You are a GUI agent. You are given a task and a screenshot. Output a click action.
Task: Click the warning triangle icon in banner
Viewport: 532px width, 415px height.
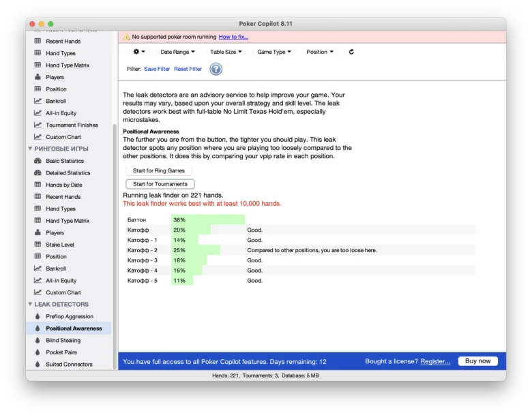(126, 37)
